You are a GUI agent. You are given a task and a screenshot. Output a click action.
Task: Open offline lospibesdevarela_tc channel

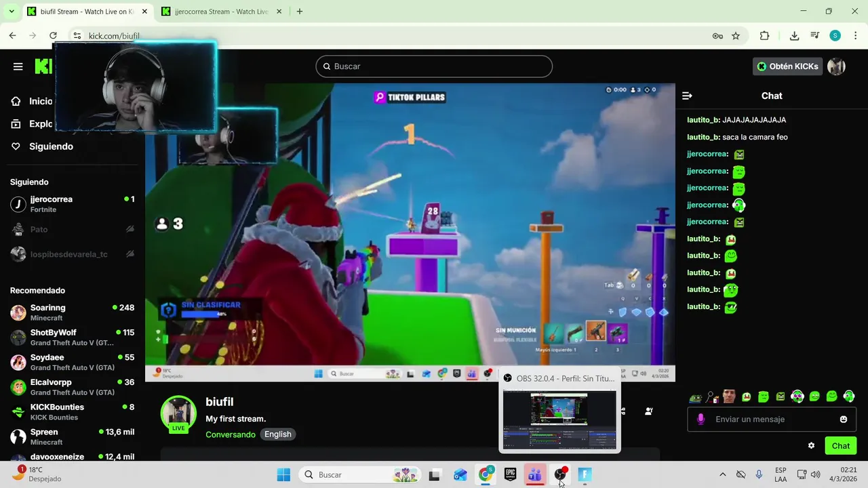point(73,254)
